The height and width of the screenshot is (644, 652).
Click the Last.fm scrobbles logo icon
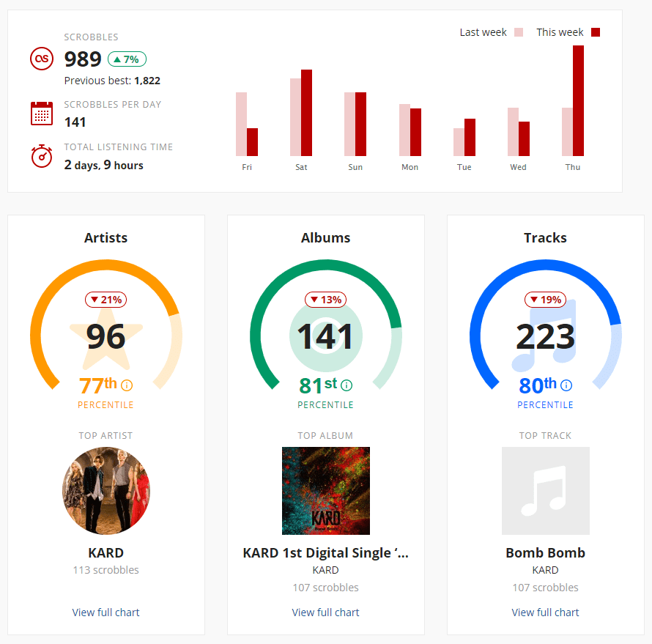coord(42,59)
